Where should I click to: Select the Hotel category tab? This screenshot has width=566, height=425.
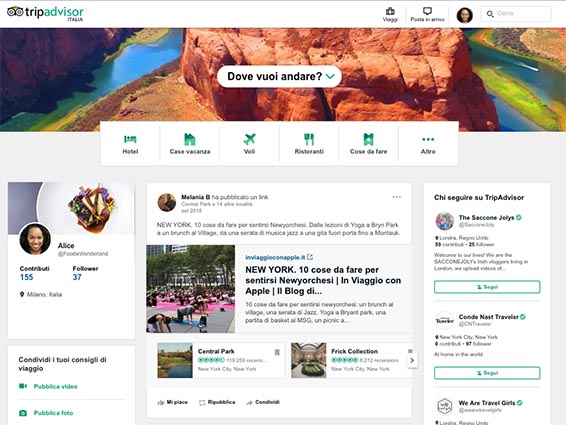click(130, 144)
